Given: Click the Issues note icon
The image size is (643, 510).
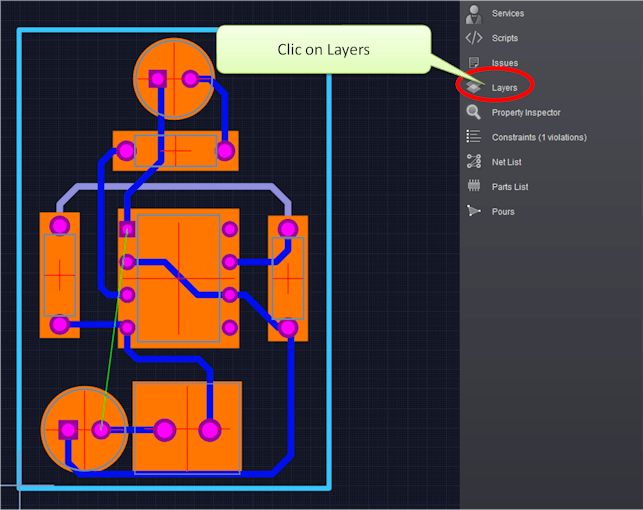Looking at the screenshot, I should (x=474, y=62).
